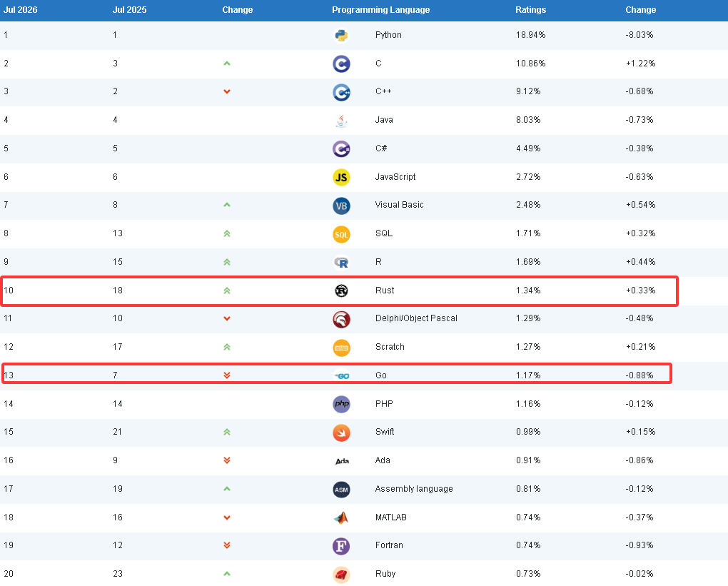
Task: Click the Python logo icon
Action: point(341,35)
